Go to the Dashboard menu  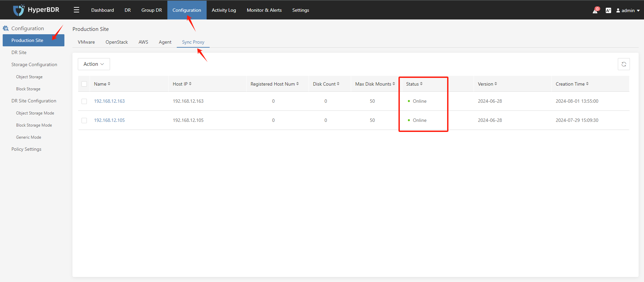click(x=103, y=10)
